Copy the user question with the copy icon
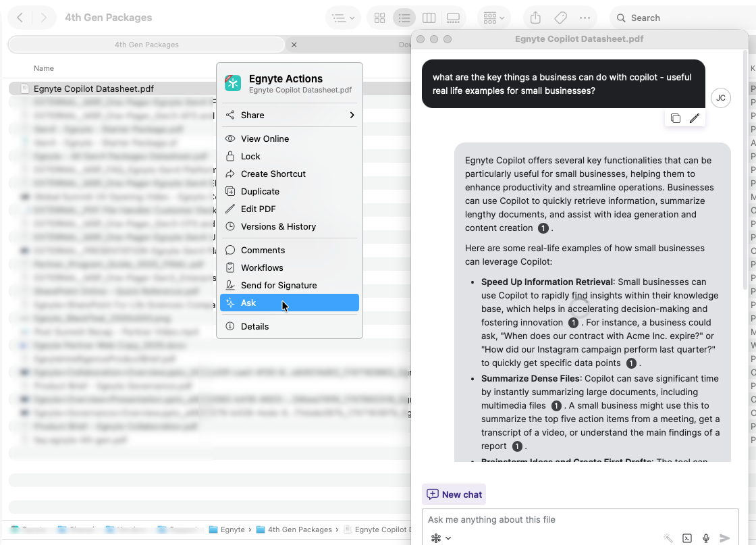Viewport: 756px width, 545px height. point(676,118)
